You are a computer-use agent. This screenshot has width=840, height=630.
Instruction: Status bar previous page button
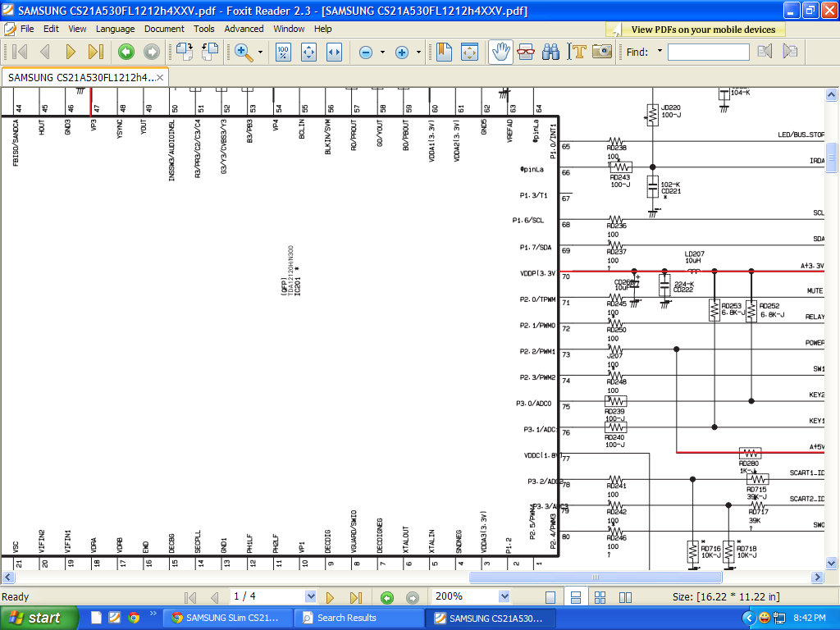216,597
